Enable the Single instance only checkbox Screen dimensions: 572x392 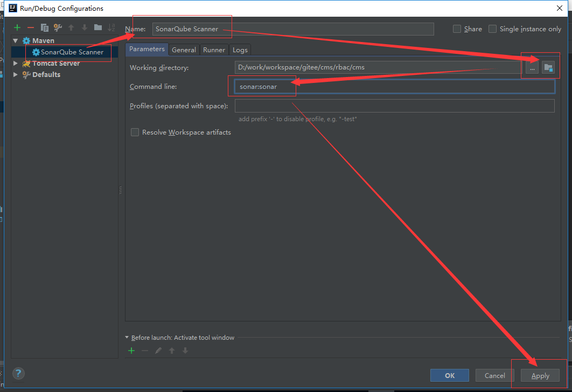492,29
